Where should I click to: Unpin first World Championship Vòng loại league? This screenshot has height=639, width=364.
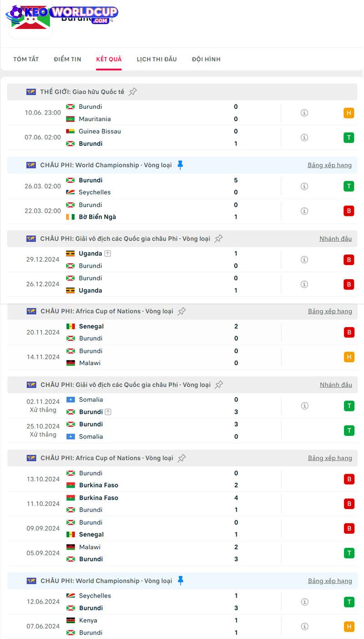pos(180,165)
